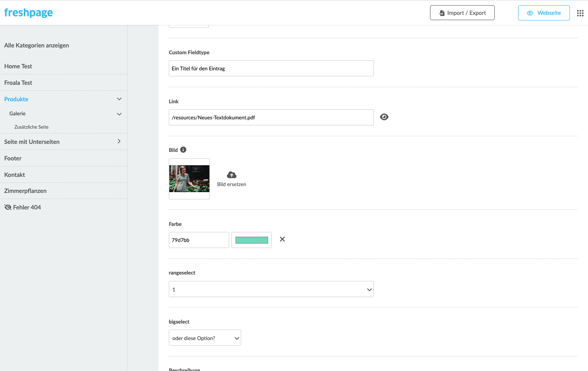Select the woman with plants thumbnail
Image resolution: width=588 pixels, height=371 pixels.
click(x=189, y=179)
